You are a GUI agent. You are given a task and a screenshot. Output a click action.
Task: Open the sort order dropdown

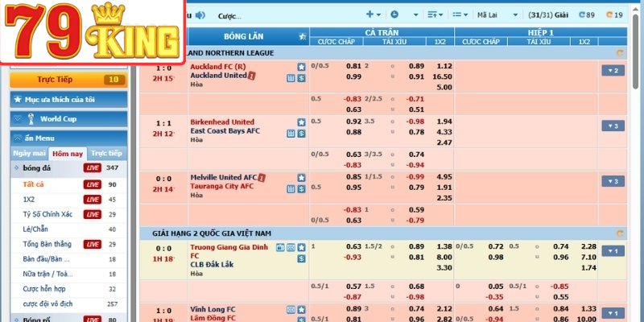(436, 14)
